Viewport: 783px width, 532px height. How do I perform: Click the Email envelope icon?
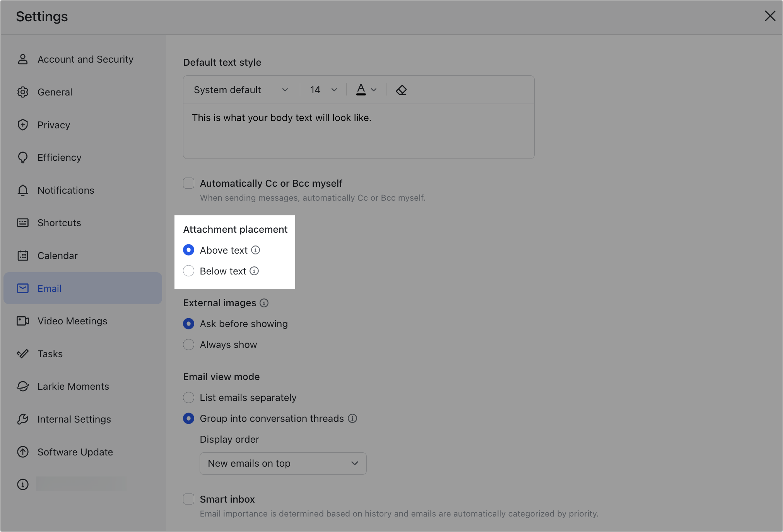click(22, 288)
